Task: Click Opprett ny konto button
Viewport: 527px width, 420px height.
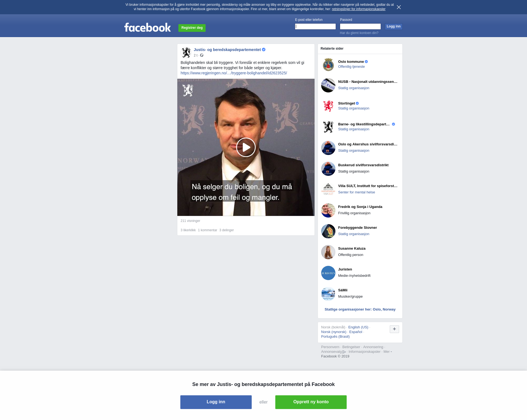Action: (311, 402)
